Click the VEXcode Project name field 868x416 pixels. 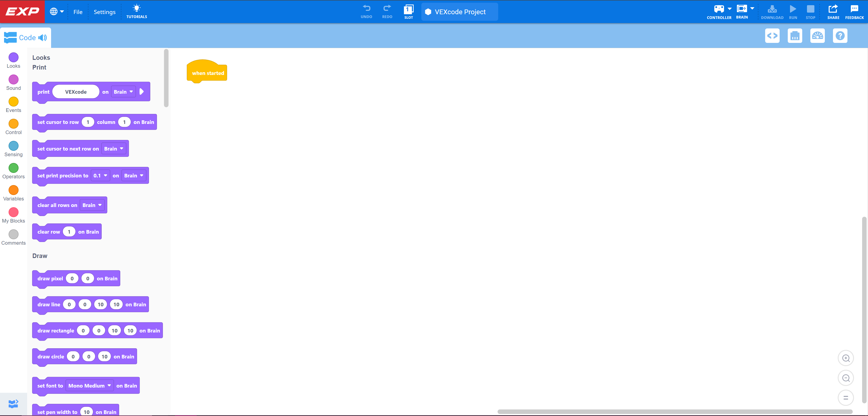point(459,12)
